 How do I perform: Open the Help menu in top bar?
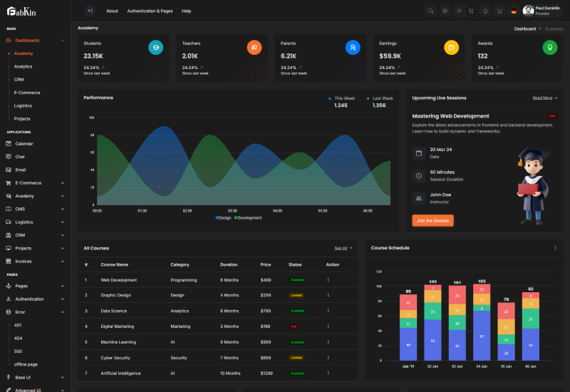pos(186,11)
